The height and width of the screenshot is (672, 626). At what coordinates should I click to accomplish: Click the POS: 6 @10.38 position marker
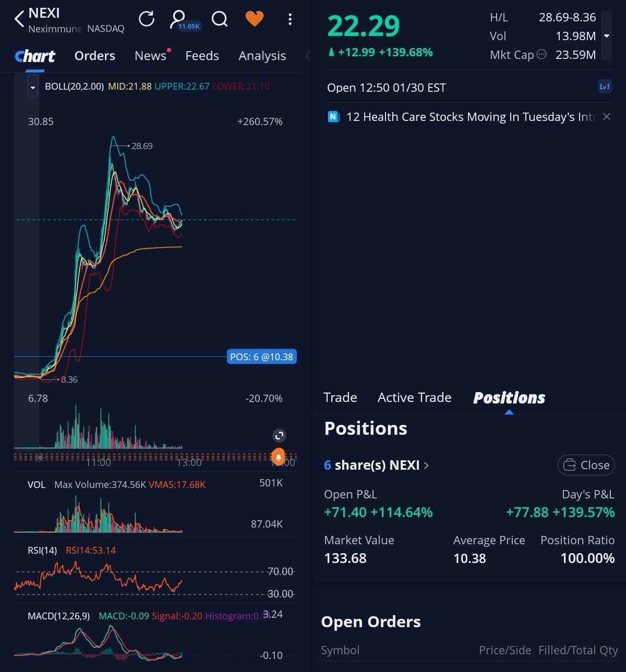[262, 357]
